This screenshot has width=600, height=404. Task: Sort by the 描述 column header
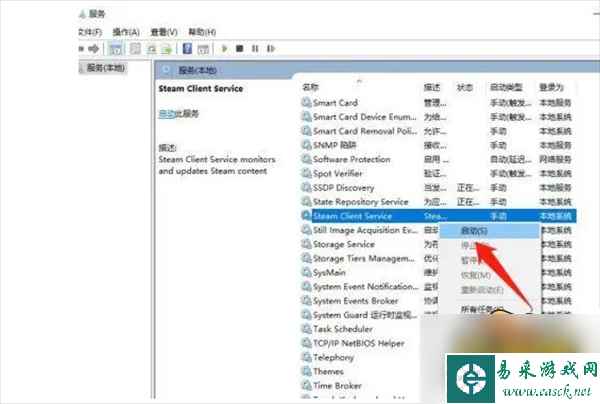point(432,87)
